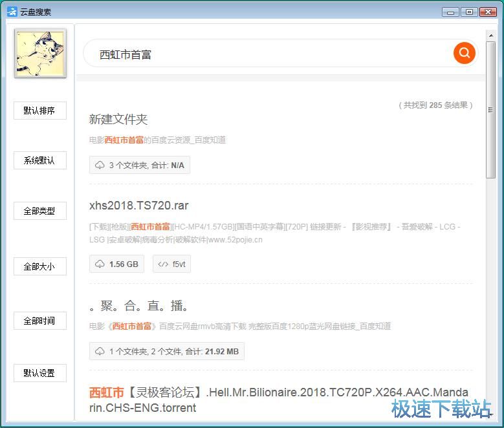504x428 pixels.
Task: Open the 全部类型 type filter
Action: tap(40, 211)
